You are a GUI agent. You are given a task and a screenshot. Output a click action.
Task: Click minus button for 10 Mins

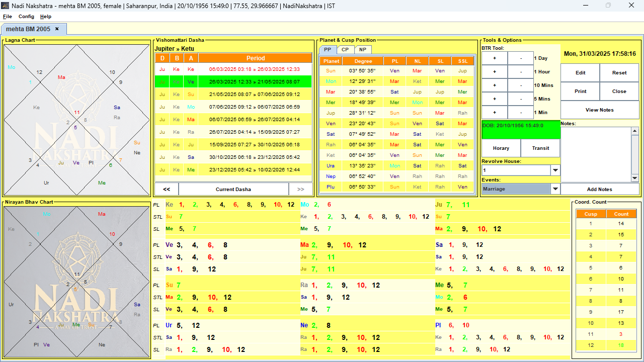(521, 85)
